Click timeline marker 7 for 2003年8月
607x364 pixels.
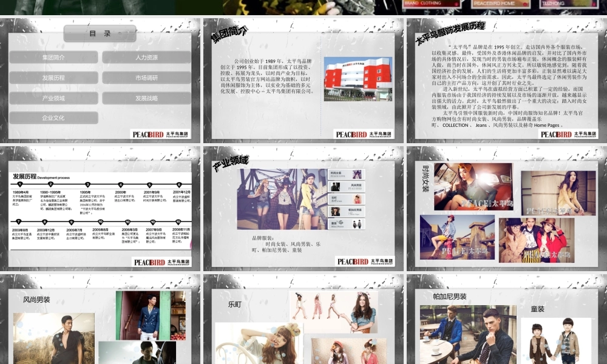18,221
